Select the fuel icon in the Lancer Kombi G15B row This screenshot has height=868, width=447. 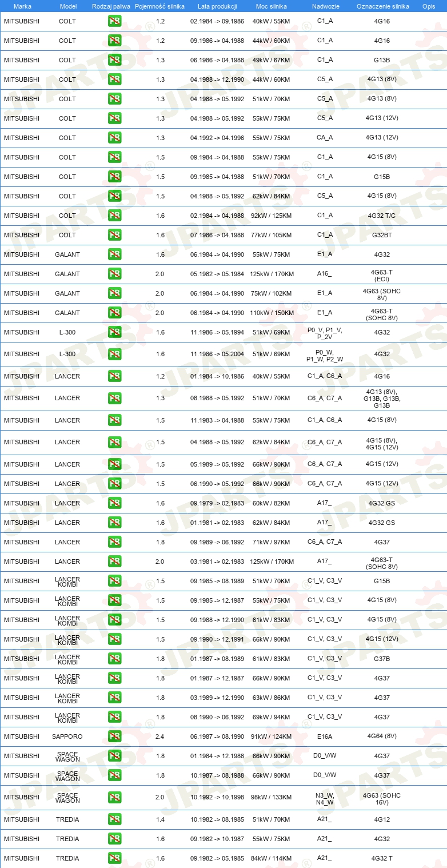(114, 581)
